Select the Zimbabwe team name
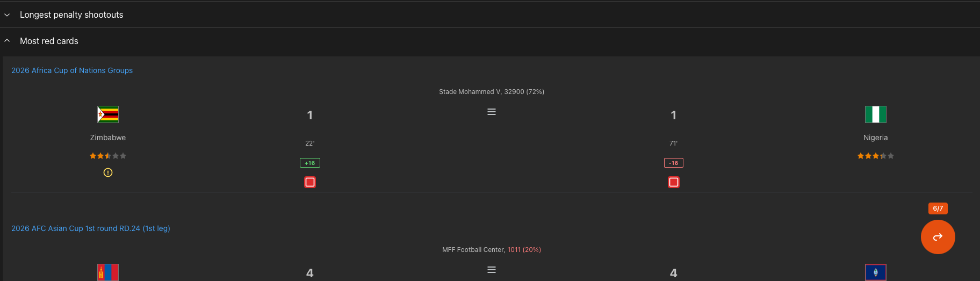The image size is (980, 281). tap(108, 138)
